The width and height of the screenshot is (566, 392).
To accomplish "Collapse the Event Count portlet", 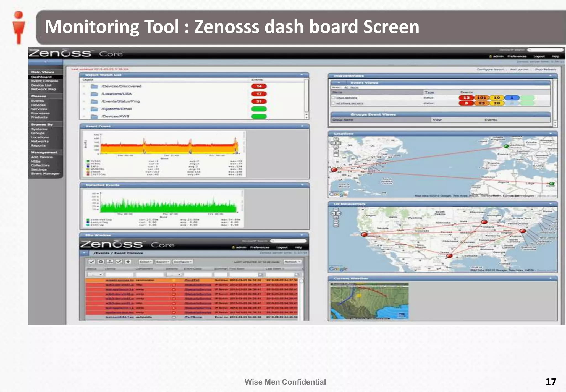I will click(302, 126).
